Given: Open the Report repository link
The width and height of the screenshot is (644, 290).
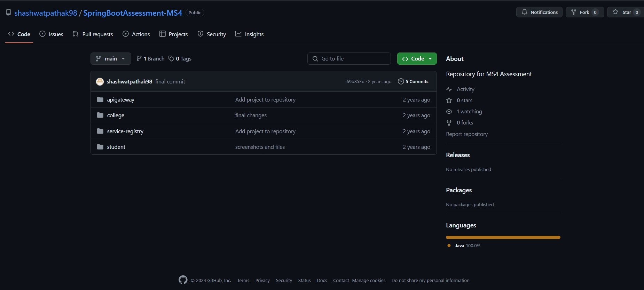Looking at the screenshot, I should coord(466,134).
